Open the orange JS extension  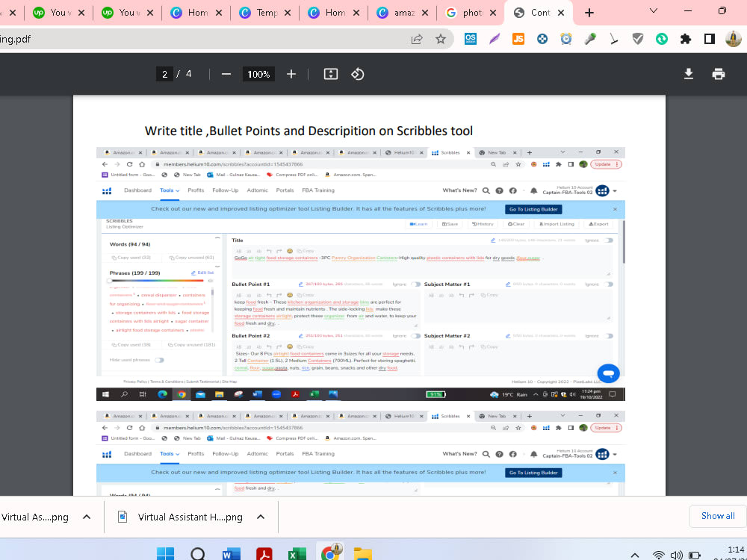(518, 39)
